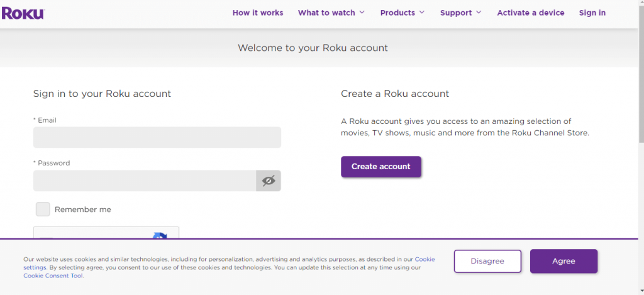
Task: Open the Cookie Consent Tool link
Action: coord(53,276)
